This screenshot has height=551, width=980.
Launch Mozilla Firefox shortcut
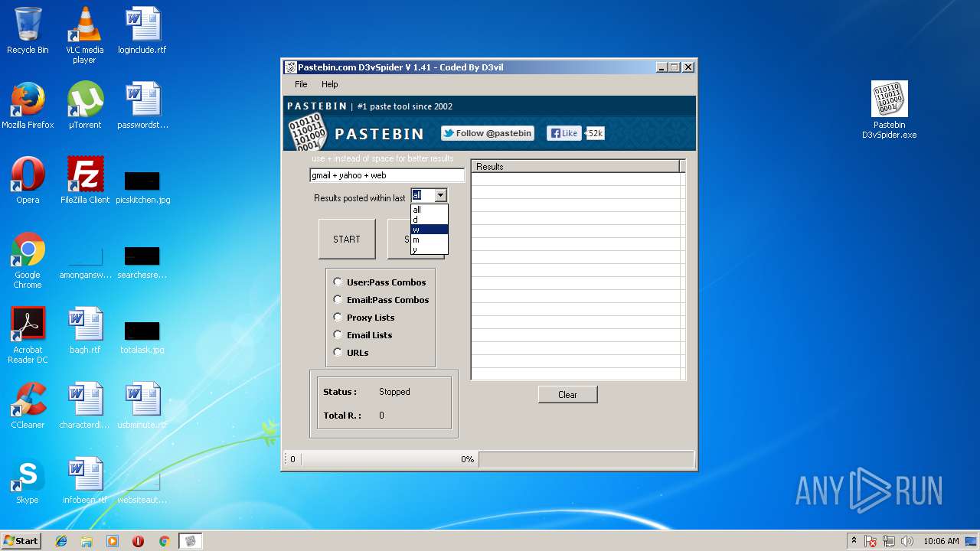click(28, 106)
